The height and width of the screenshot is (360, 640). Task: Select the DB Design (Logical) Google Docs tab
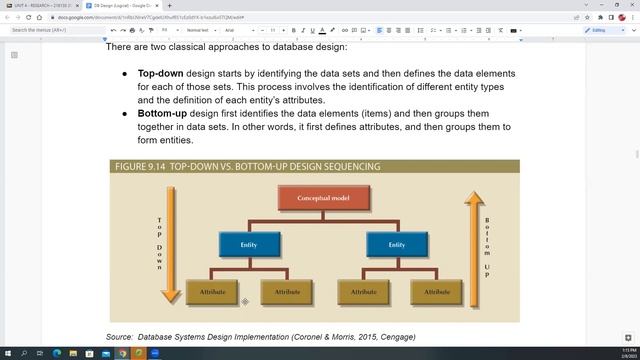[x=122, y=6]
